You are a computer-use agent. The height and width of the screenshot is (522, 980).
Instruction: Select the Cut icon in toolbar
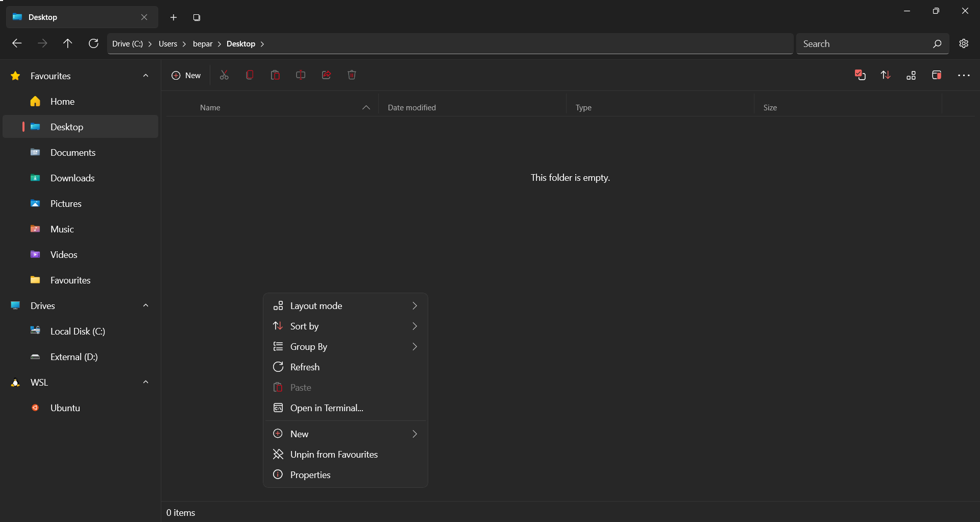tap(225, 75)
